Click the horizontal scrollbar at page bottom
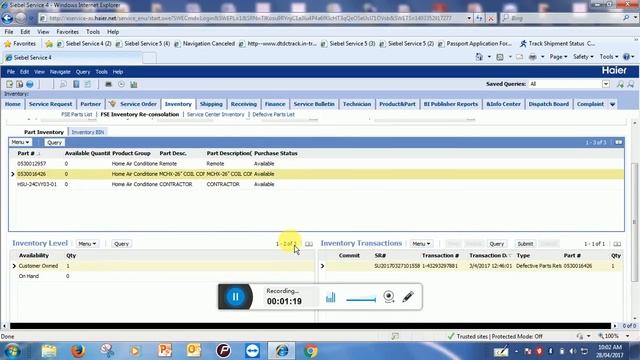The height and width of the screenshot is (360, 640). point(310,326)
